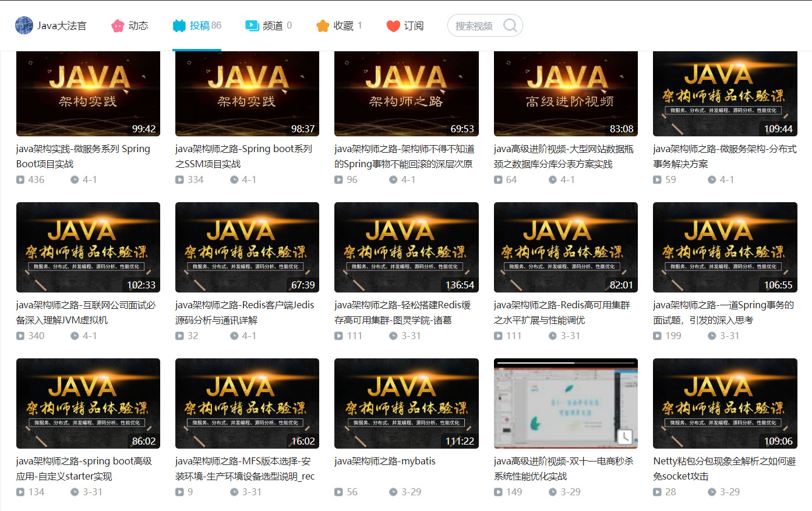Click thumbnail with duration 99:42
The image size is (812, 511).
click(x=88, y=93)
